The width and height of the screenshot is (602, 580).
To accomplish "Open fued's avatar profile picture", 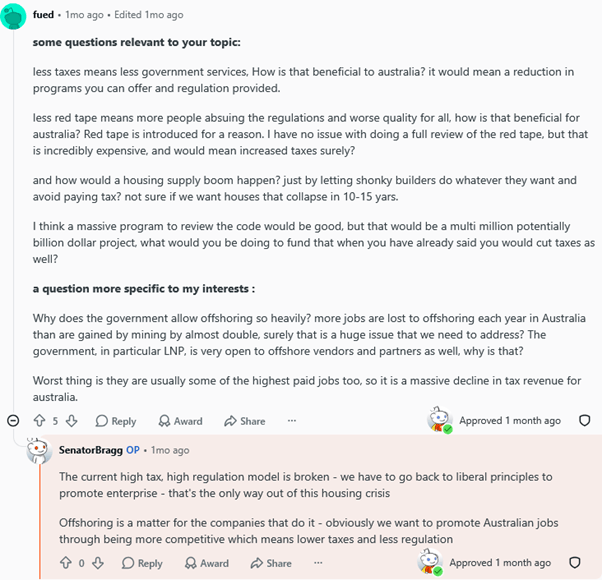I will pyautogui.click(x=13, y=16).
